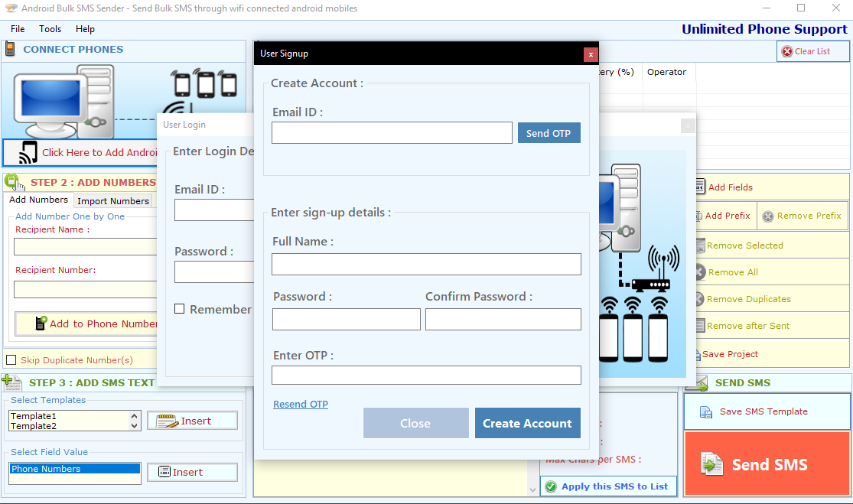Click the Save SMS Template icon

(x=706, y=411)
